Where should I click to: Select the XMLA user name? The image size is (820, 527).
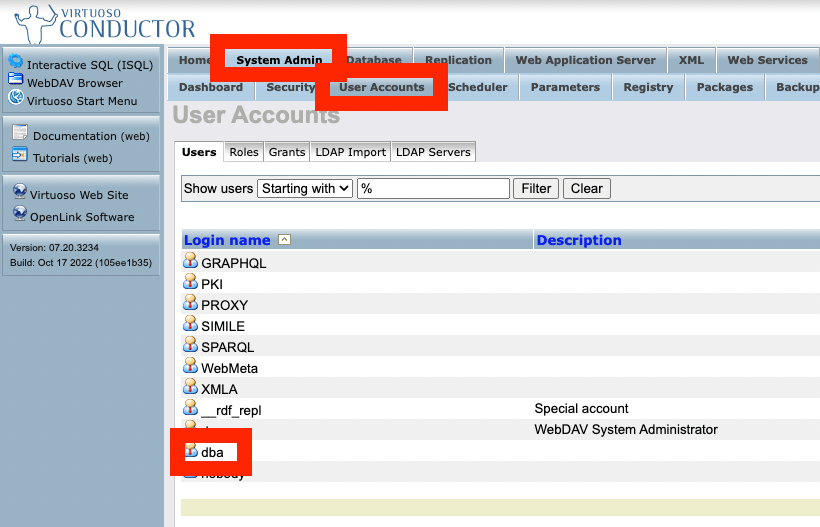click(x=219, y=389)
